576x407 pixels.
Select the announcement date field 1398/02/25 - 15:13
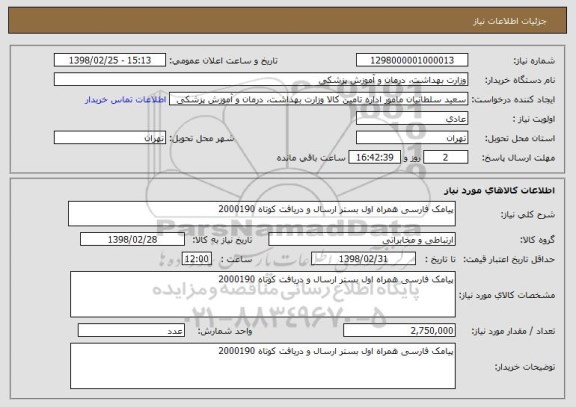pyautogui.click(x=110, y=60)
